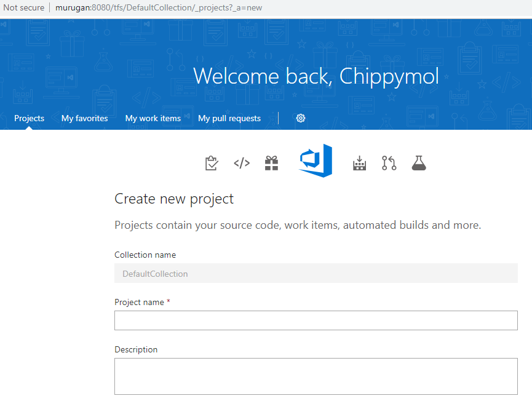Open the My pull requests tab
This screenshot has width=532, height=401.
(229, 119)
